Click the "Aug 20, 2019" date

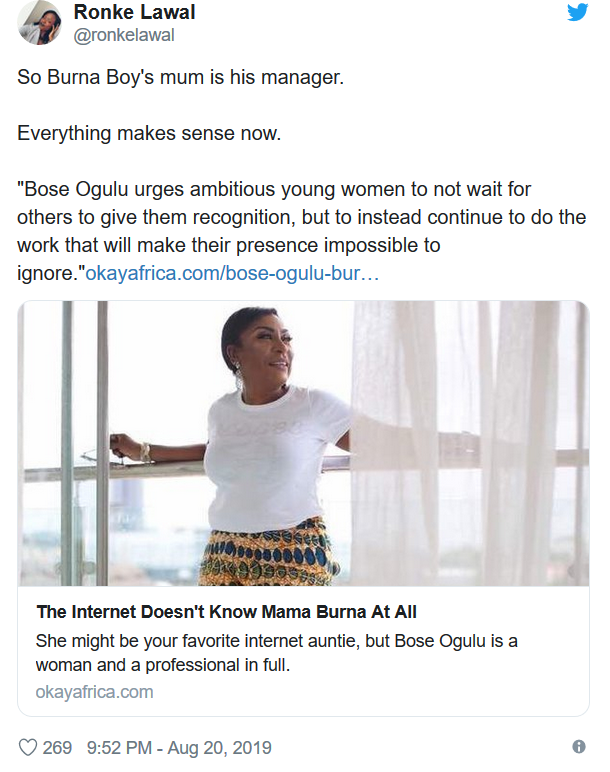[220, 748]
